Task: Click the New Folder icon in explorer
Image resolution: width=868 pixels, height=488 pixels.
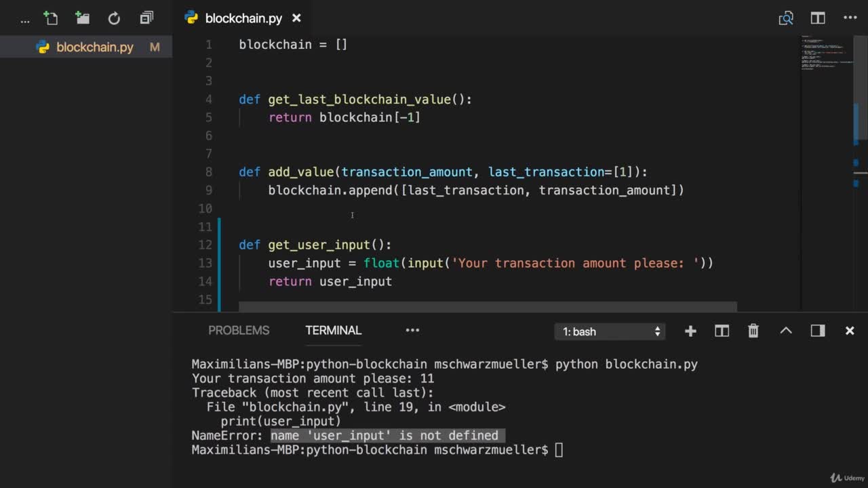Action: pyautogui.click(x=82, y=18)
